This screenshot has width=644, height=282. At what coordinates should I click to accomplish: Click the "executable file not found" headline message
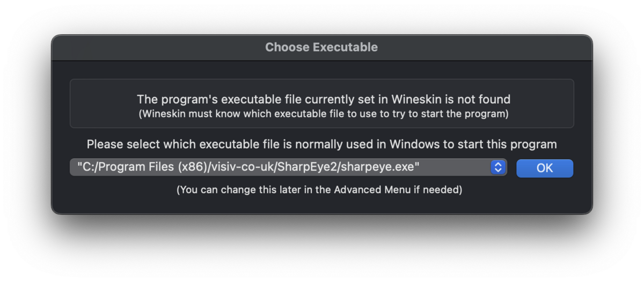[x=323, y=99]
